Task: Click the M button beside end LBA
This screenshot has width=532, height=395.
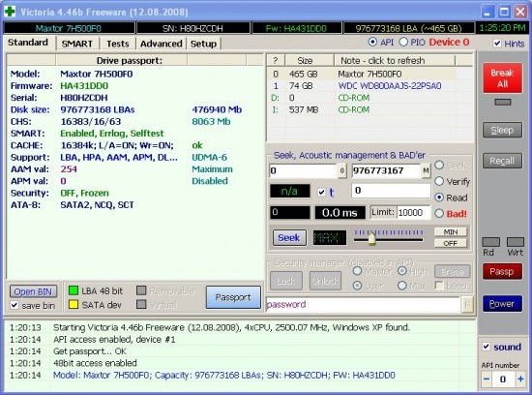Action: 426,170
